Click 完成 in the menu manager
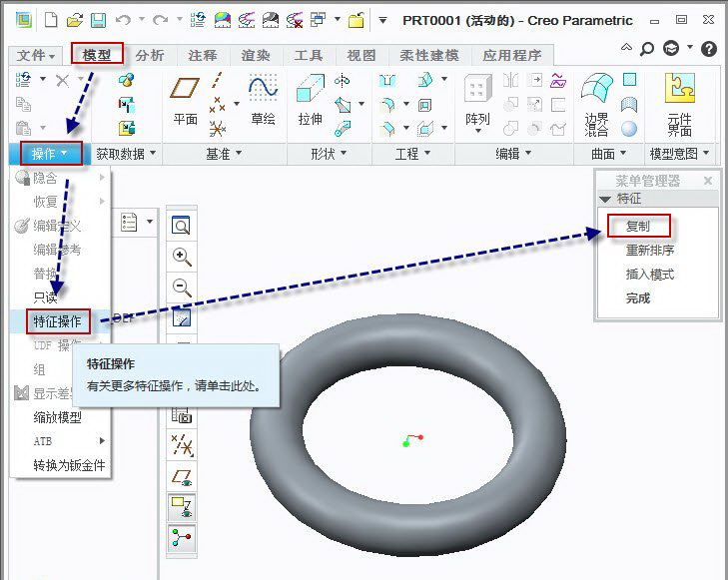 [638, 297]
